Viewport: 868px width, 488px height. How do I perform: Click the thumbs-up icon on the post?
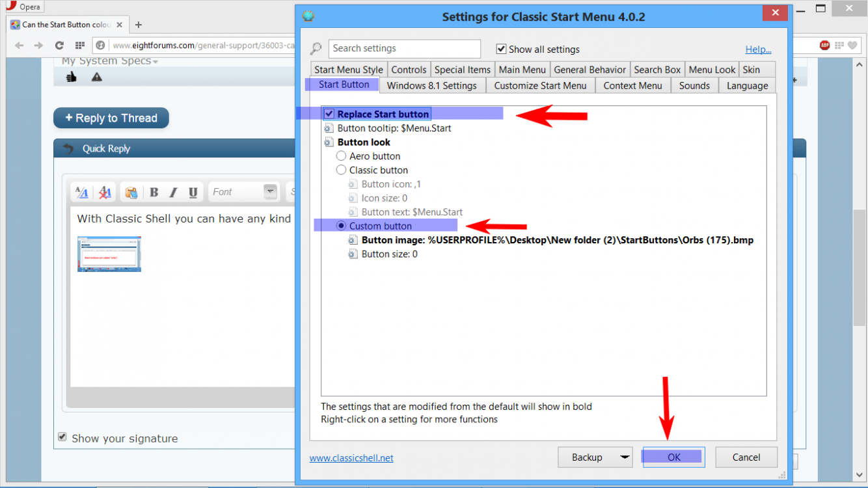click(72, 77)
